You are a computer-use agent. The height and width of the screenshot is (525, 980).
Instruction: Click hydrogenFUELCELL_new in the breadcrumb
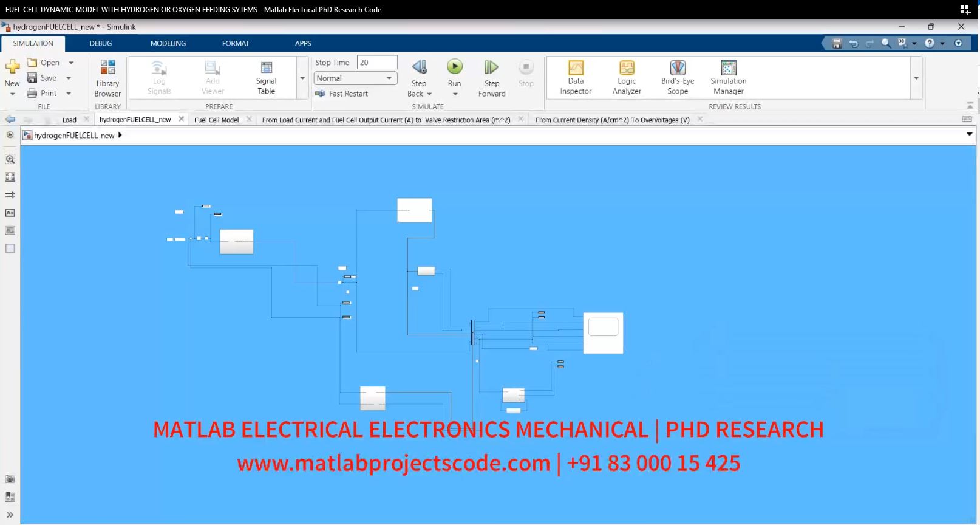point(74,135)
